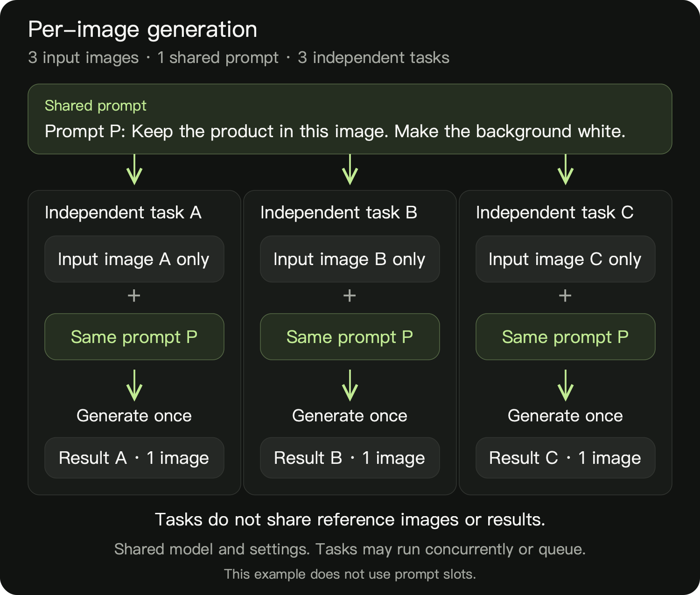Viewport: 700px width, 595px height.
Task: Open the "Result B · 1 image" box
Action: (x=350, y=458)
